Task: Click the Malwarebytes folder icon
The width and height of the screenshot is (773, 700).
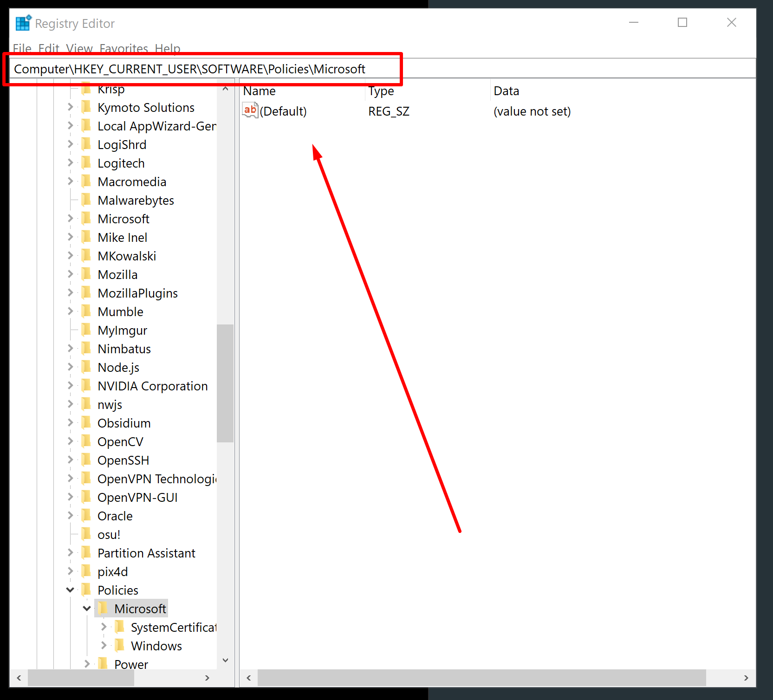Action: (86, 200)
